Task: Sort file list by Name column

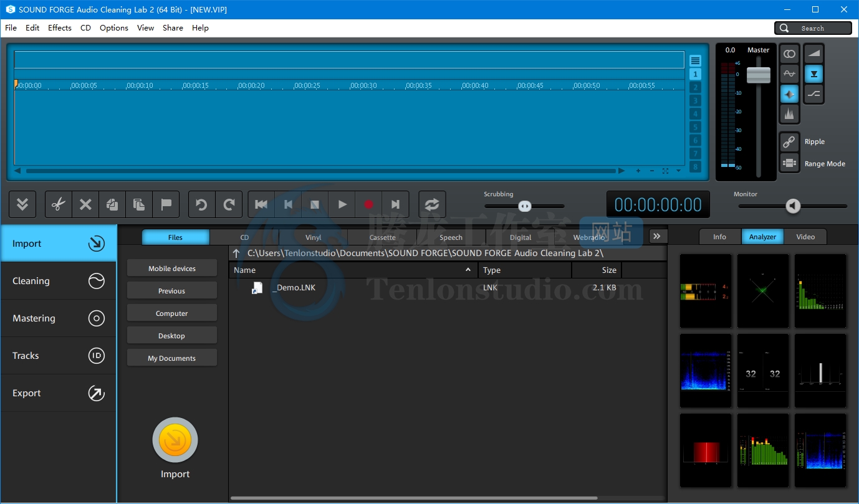Action: 353,270
